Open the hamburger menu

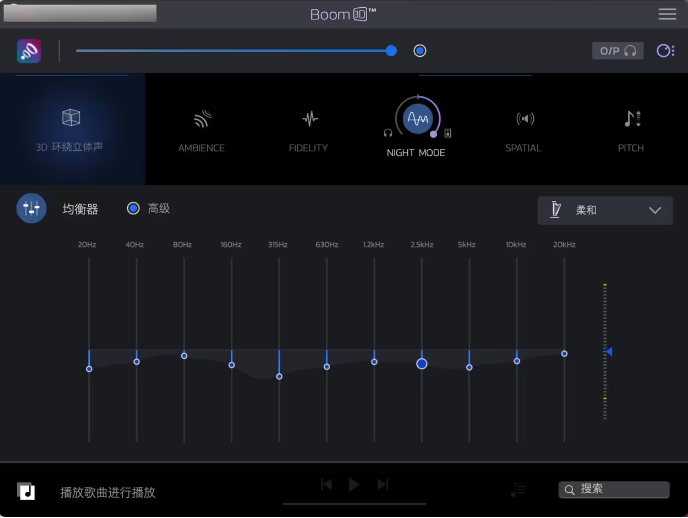tap(667, 14)
